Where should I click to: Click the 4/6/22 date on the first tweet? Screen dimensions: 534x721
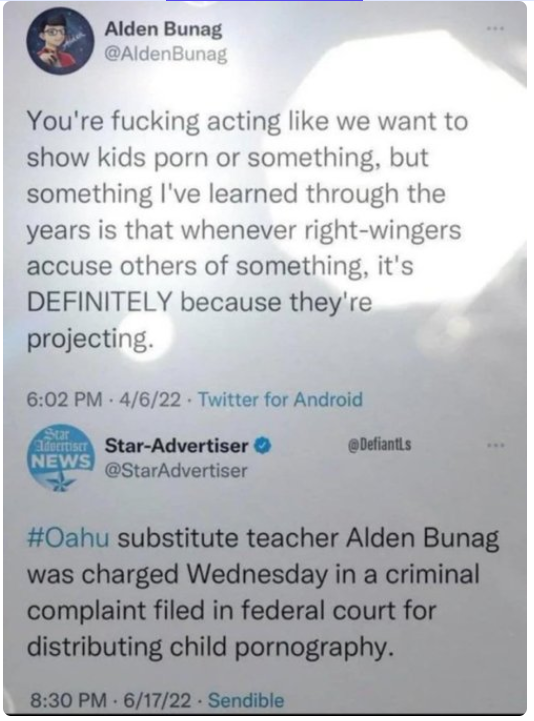tap(150, 399)
